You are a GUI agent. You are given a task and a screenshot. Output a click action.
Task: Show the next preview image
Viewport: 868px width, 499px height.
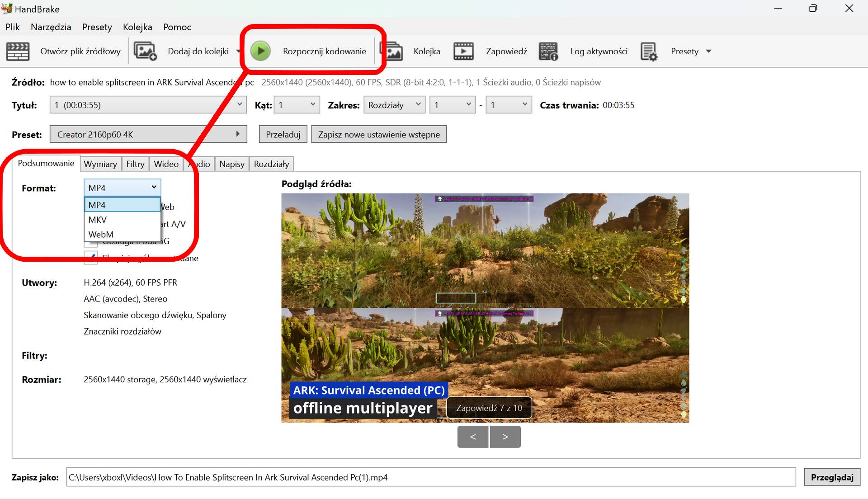click(x=505, y=437)
